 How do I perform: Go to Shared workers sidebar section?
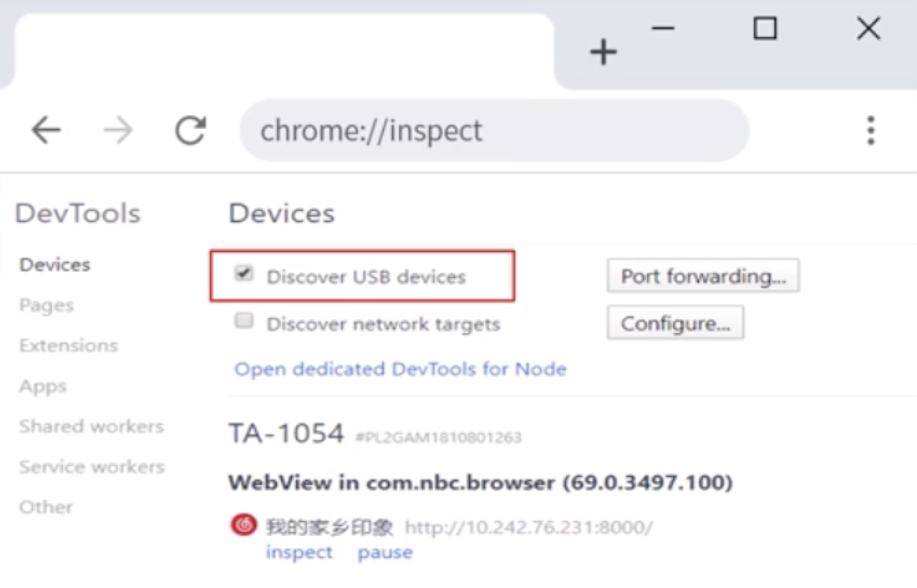[x=91, y=426]
